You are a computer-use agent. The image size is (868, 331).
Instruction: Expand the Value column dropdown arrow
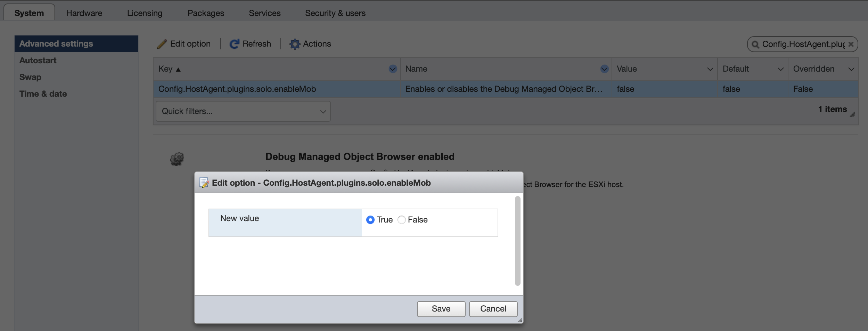click(710, 69)
